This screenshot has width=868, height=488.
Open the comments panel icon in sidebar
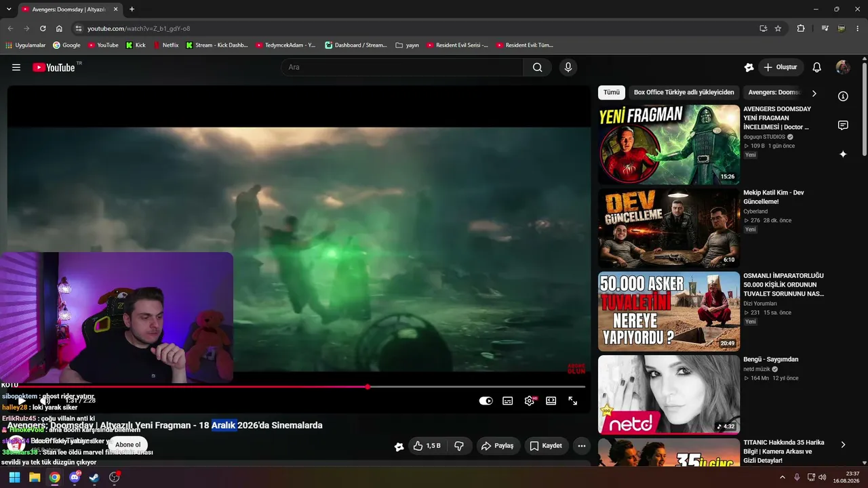pyautogui.click(x=843, y=125)
